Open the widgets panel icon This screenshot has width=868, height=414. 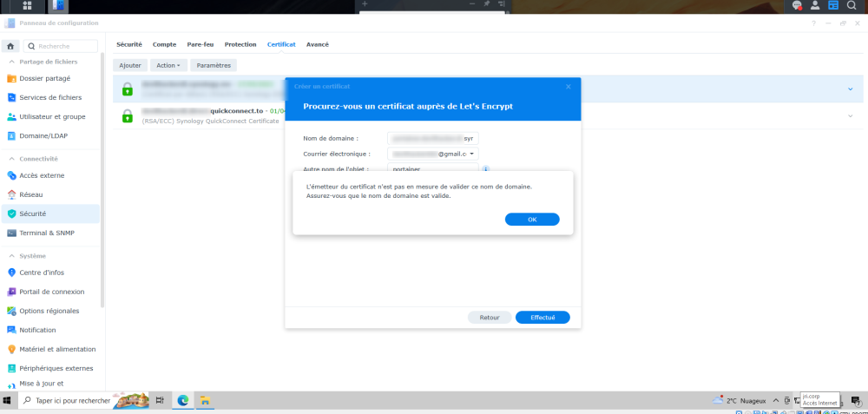[x=833, y=5]
